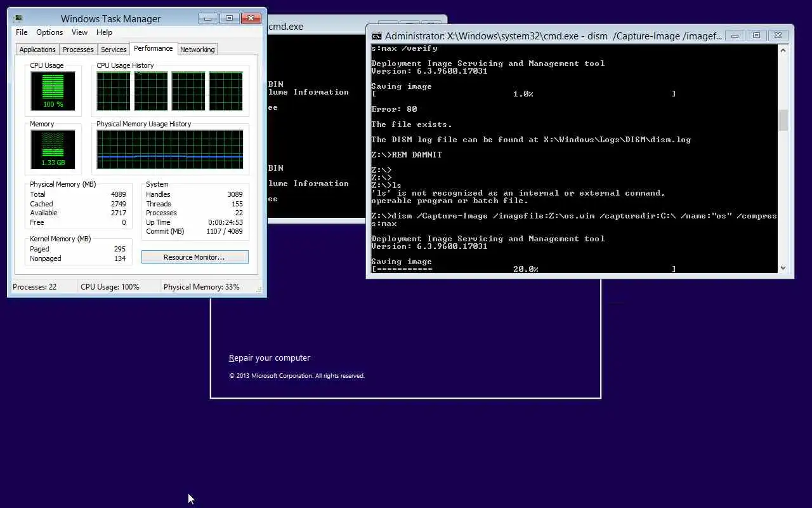Click the background cmd.exe window title

(x=285, y=27)
